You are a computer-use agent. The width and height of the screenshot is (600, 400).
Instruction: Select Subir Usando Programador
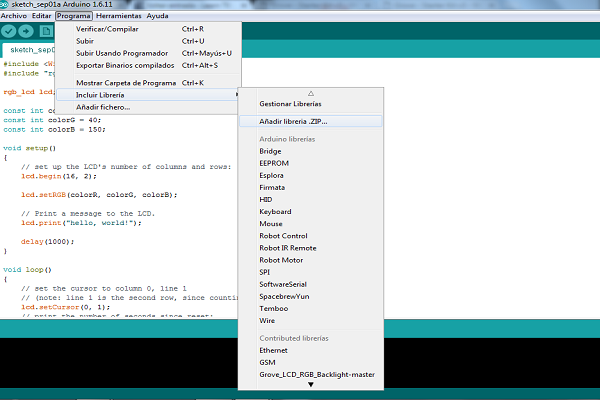tap(148, 53)
